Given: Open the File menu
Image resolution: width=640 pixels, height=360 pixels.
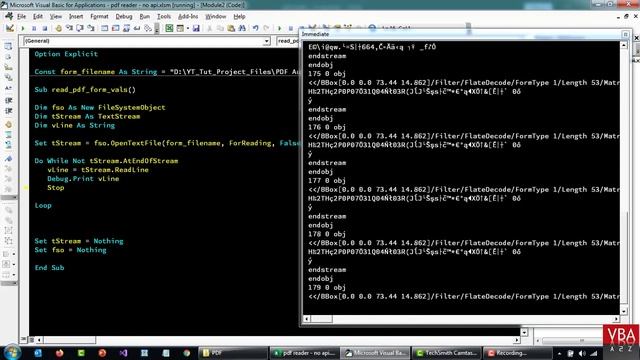Looking at the screenshot, I should [x=21, y=16].
